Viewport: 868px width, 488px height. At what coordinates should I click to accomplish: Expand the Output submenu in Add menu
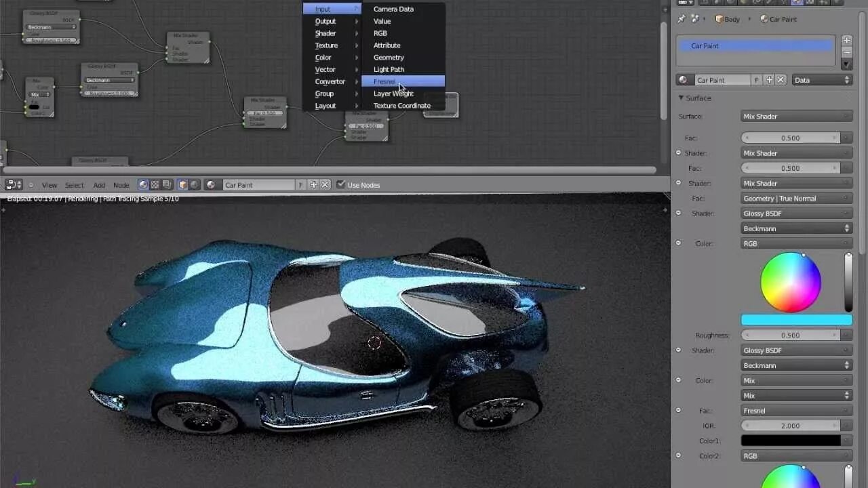(332, 21)
